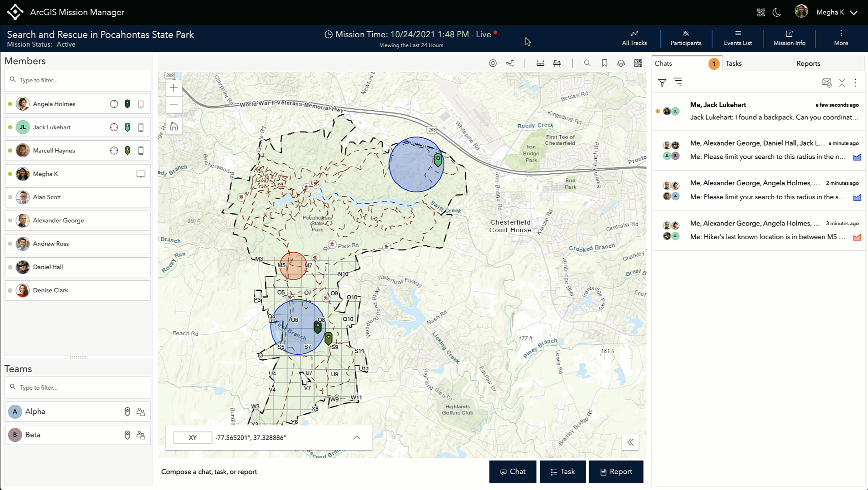Show All Tracks on the map
868x490 pixels.
pyautogui.click(x=634, y=38)
